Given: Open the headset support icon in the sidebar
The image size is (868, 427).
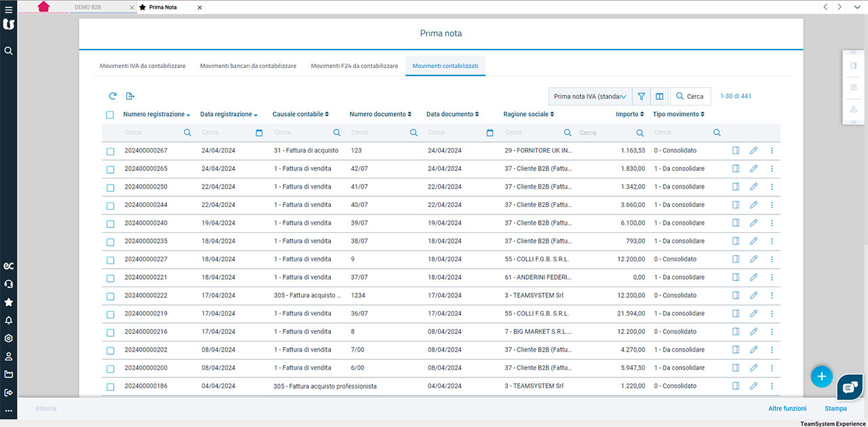Looking at the screenshot, I should click(8, 284).
